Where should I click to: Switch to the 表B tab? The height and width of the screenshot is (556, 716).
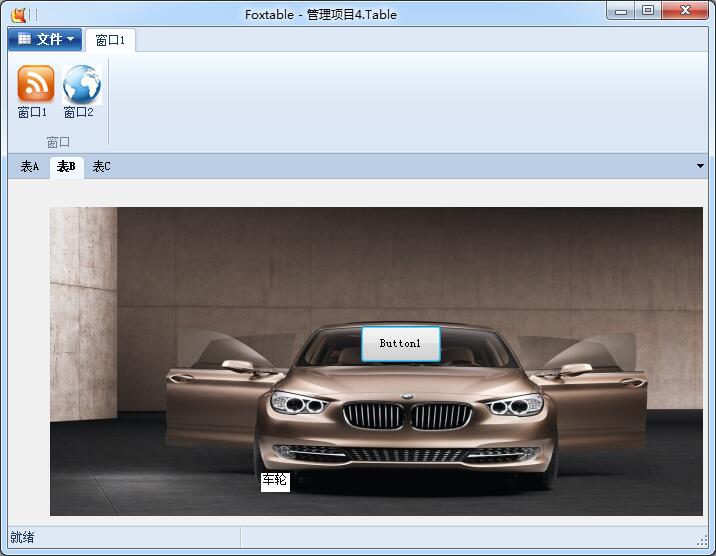pyautogui.click(x=66, y=167)
